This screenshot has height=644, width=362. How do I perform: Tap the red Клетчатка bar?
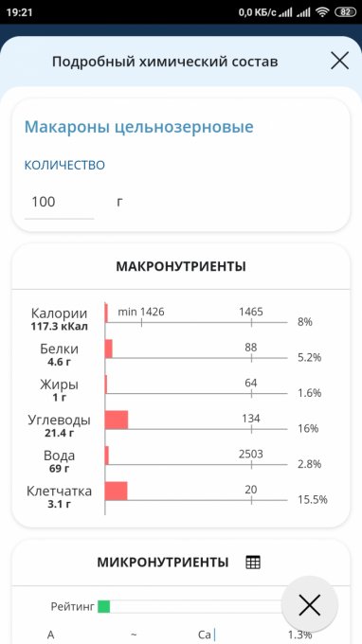click(116, 491)
